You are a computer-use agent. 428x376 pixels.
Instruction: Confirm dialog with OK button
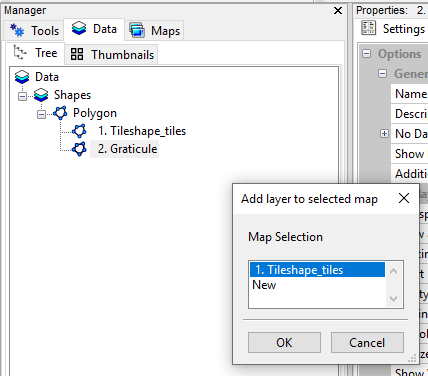tap(284, 342)
